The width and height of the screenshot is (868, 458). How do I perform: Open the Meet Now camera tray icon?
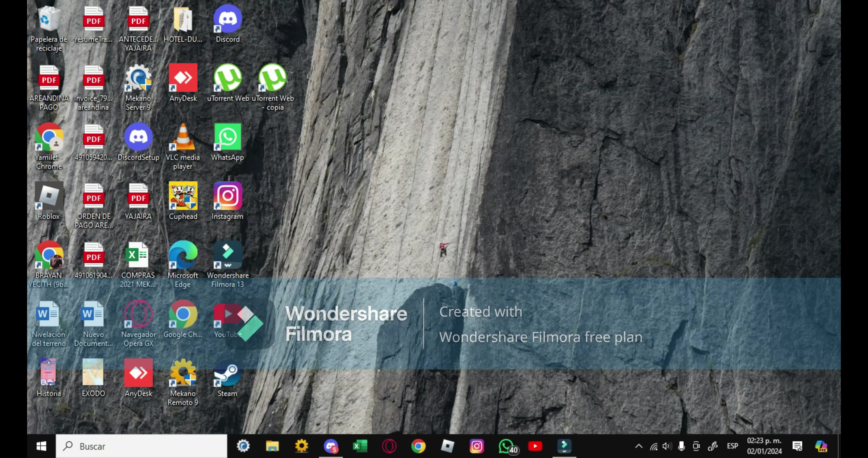coord(696,446)
